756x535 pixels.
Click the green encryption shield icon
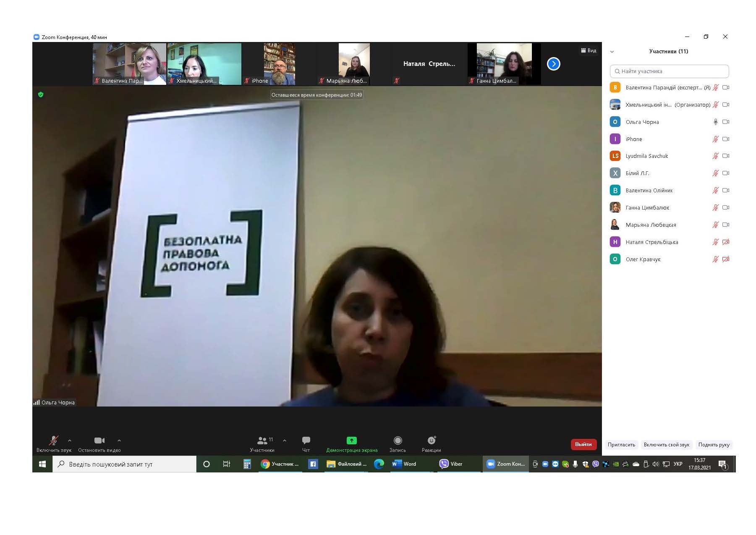tap(41, 94)
